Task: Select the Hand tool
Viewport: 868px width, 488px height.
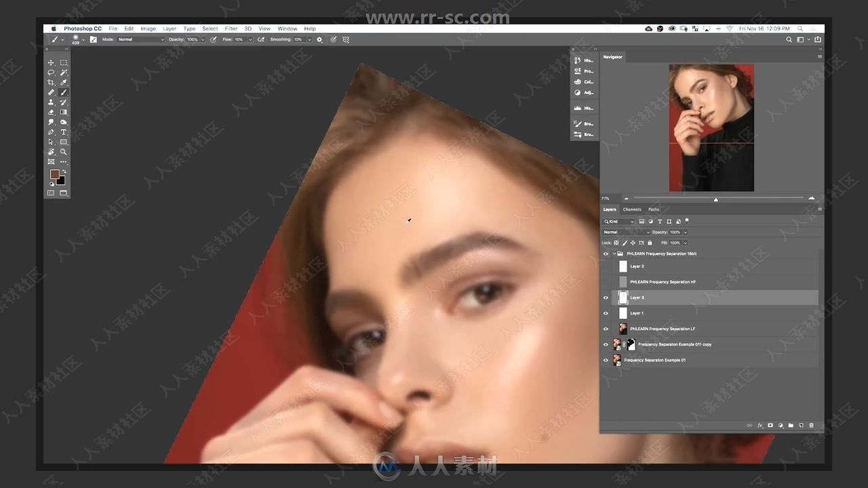Action: (51, 152)
